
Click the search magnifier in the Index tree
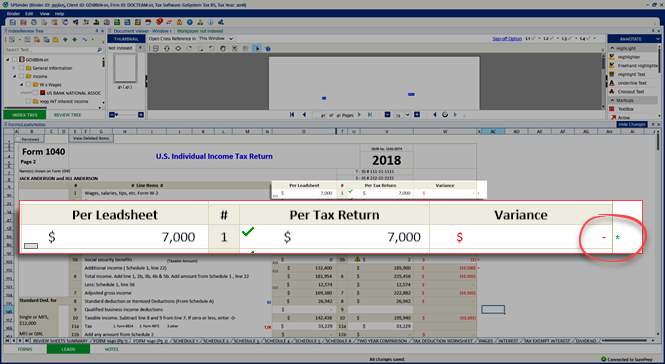tap(100, 50)
